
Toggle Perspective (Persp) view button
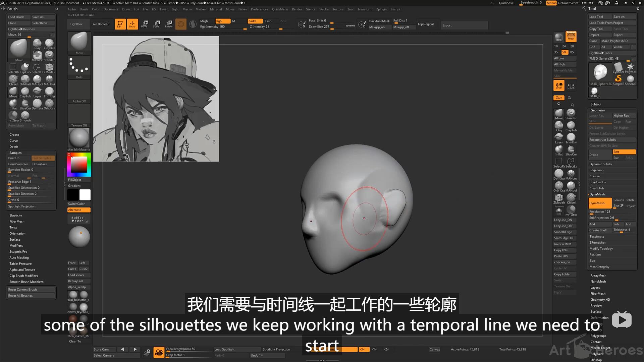click(571, 37)
